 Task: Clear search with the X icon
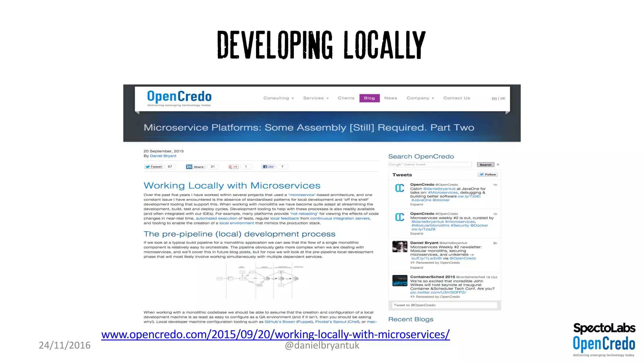(498, 165)
